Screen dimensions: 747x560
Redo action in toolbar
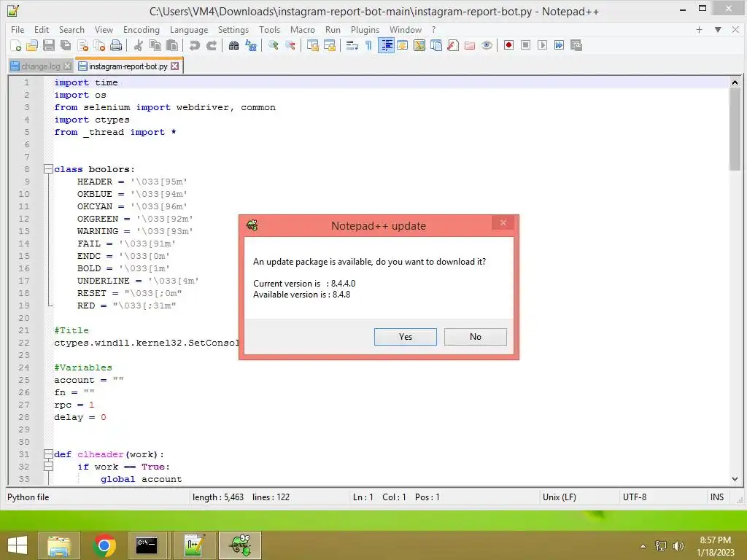[212, 45]
